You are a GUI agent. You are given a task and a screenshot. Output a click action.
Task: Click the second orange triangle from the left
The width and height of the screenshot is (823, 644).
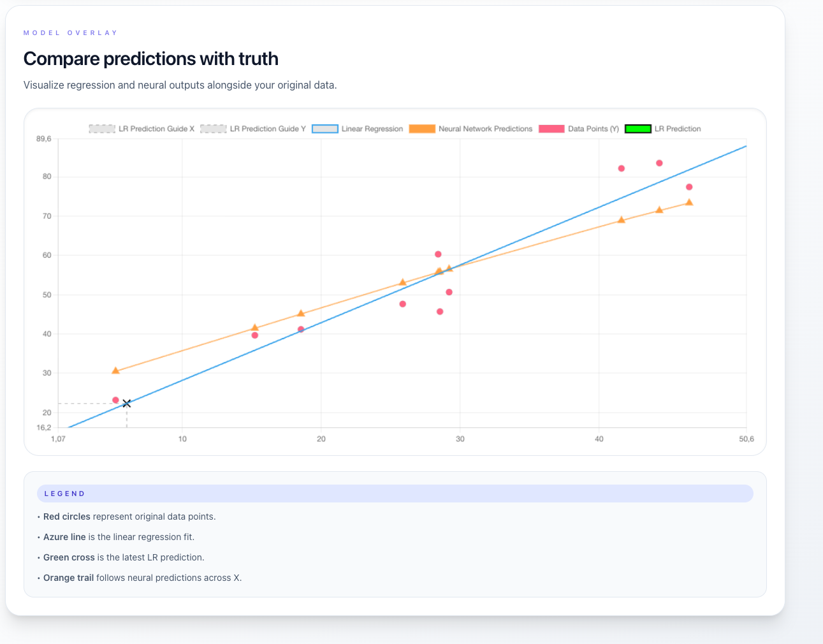click(x=255, y=328)
